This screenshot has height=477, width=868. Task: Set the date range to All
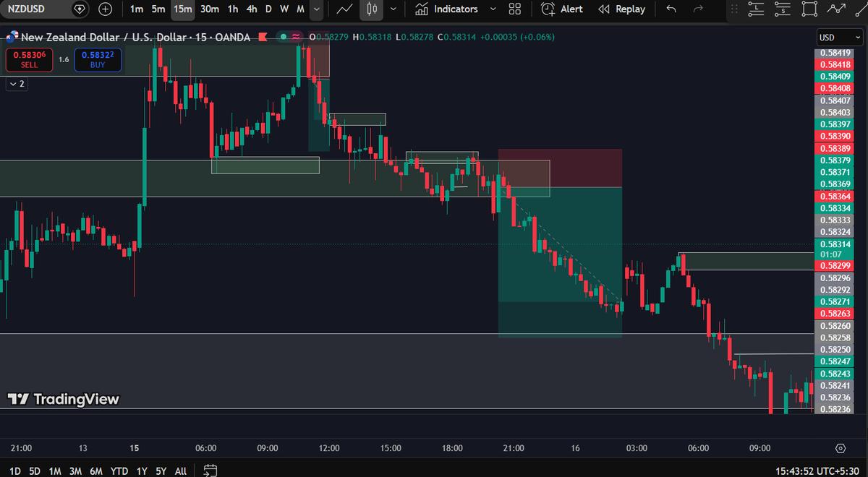click(x=181, y=470)
